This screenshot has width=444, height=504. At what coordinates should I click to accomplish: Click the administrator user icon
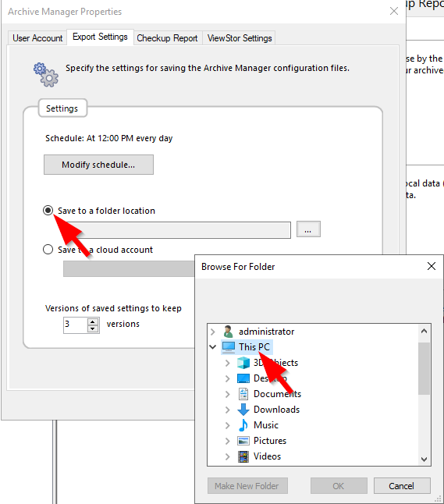click(229, 332)
